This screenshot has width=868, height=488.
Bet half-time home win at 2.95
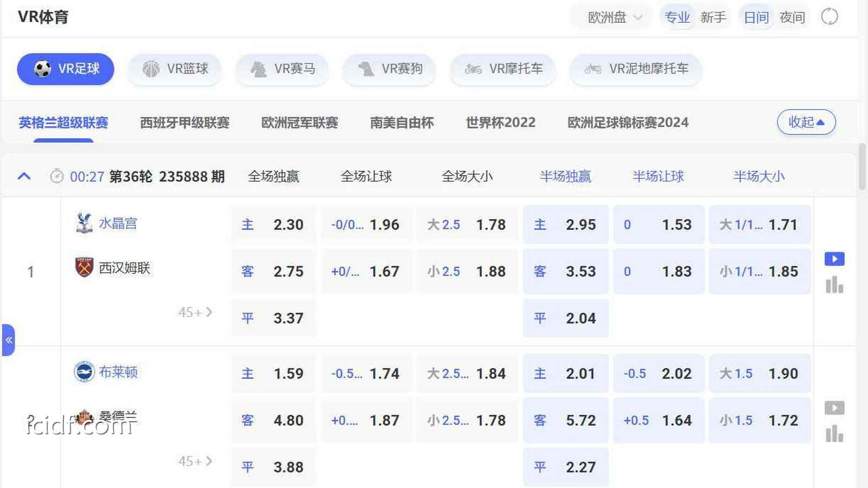(x=566, y=224)
